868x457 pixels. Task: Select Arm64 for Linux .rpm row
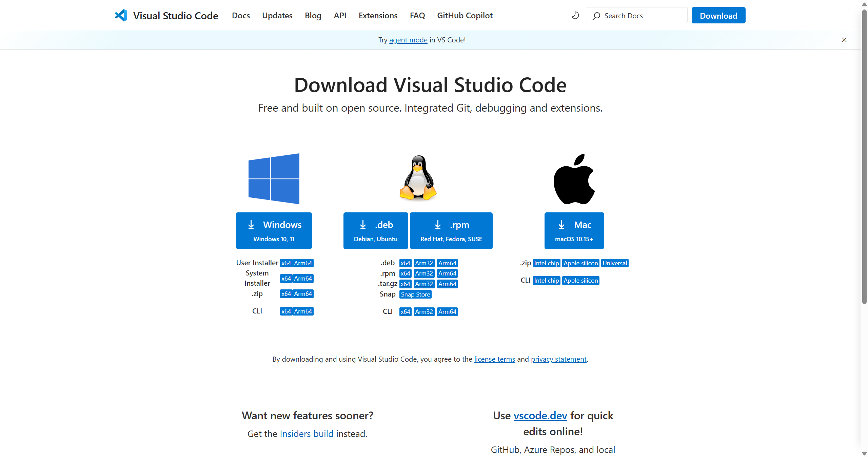[448, 273]
